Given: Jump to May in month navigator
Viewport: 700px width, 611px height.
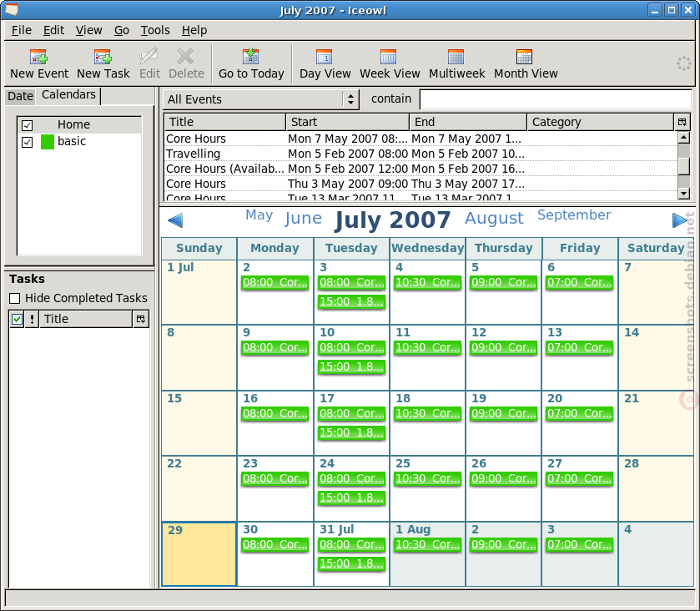Looking at the screenshot, I should [x=259, y=215].
